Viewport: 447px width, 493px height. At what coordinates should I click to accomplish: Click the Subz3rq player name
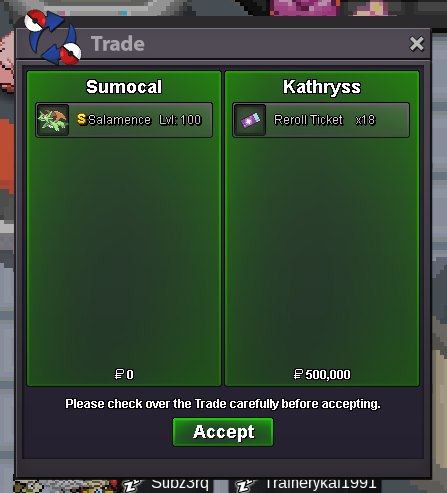[x=180, y=483]
